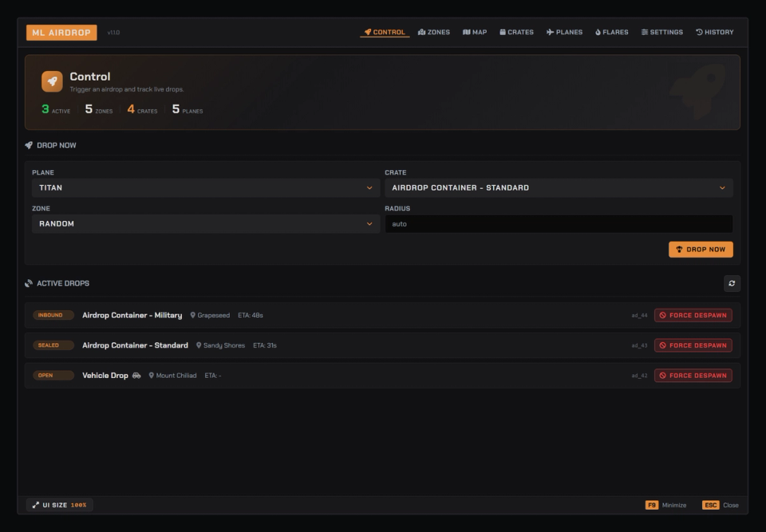Click the ETA: 31s text
The height and width of the screenshot is (532, 766).
[265, 345]
